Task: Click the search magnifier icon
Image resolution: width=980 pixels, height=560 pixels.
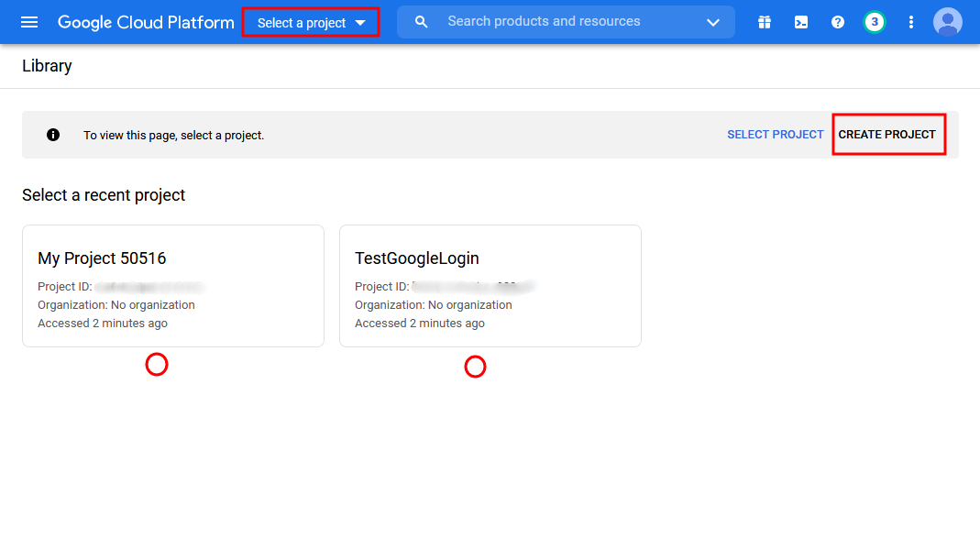Action: (x=422, y=22)
